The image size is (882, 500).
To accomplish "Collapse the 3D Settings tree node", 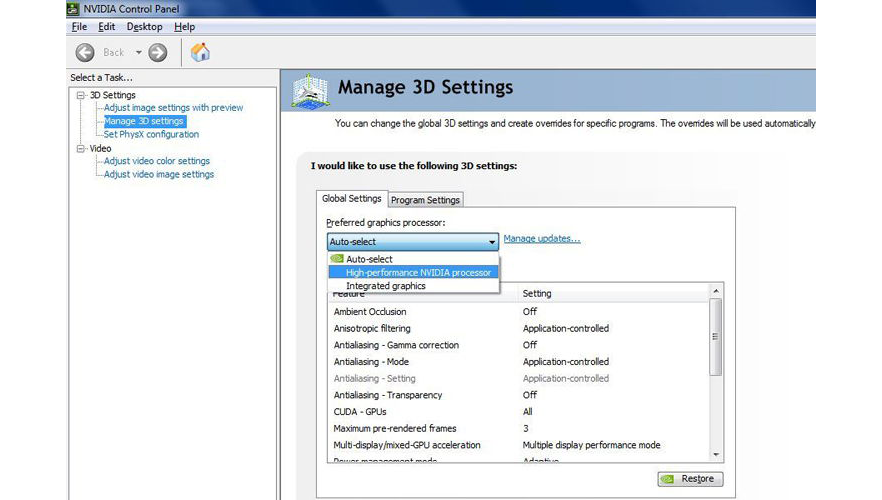I will click(x=81, y=95).
